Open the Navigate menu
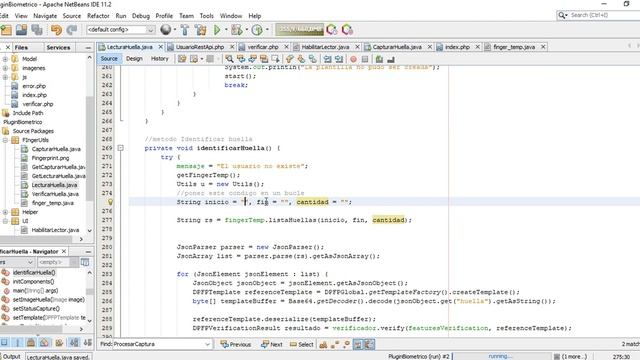 pyautogui.click(x=45, y=16)
